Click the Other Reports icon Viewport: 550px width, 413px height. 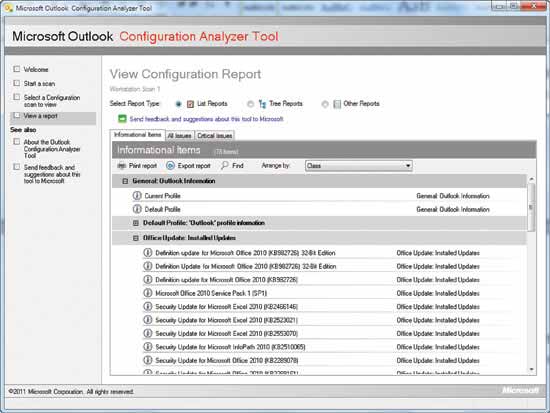tap(337, 104)
